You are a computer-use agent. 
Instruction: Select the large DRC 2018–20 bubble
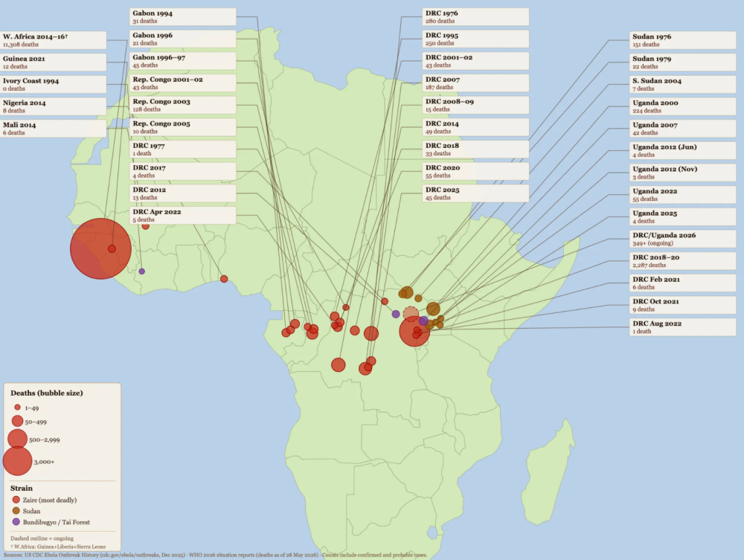[414, 332]
